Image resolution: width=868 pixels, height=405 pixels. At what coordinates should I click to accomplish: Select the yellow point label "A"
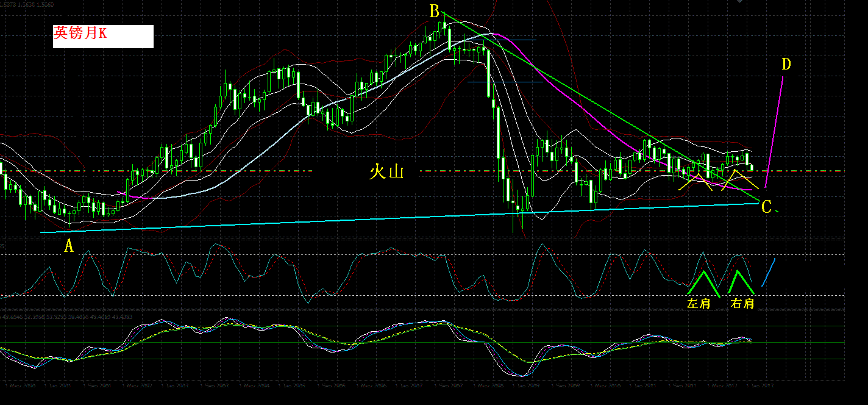[x=69, y=246]
